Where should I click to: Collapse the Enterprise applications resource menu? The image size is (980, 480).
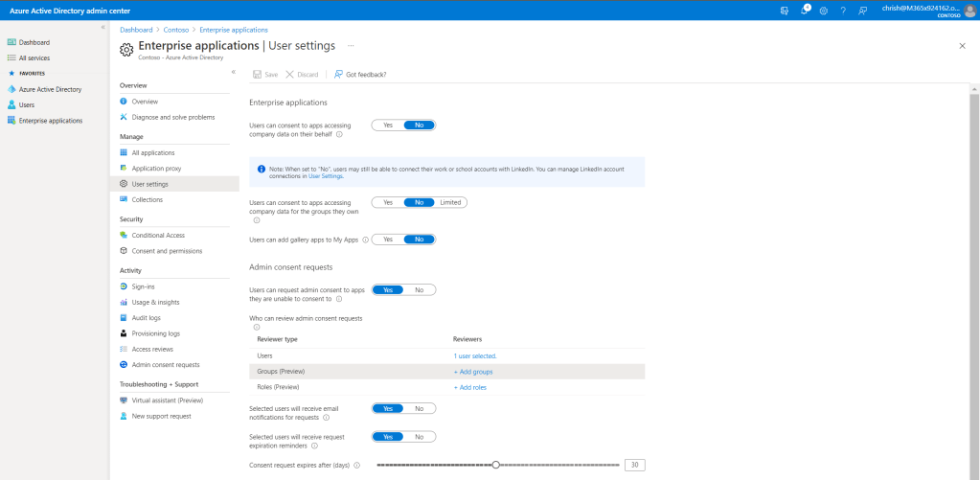coord(233,72)
